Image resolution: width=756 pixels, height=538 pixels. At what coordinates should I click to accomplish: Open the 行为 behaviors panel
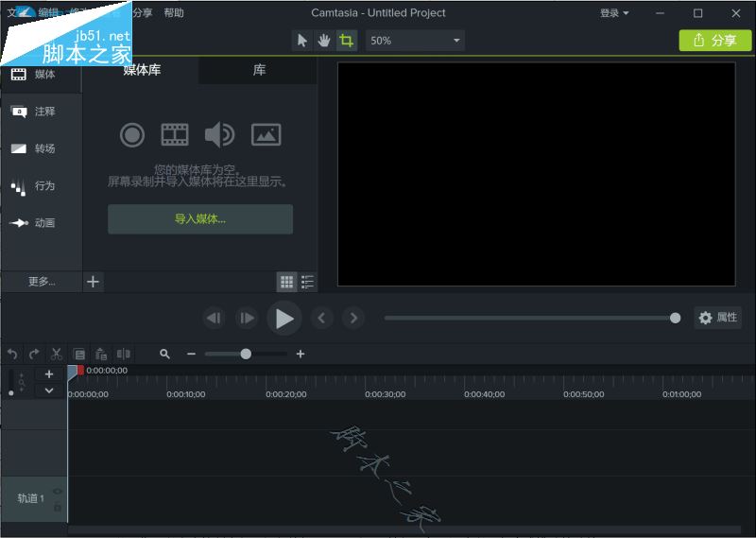pyautogui.click(x=41, y=185)
